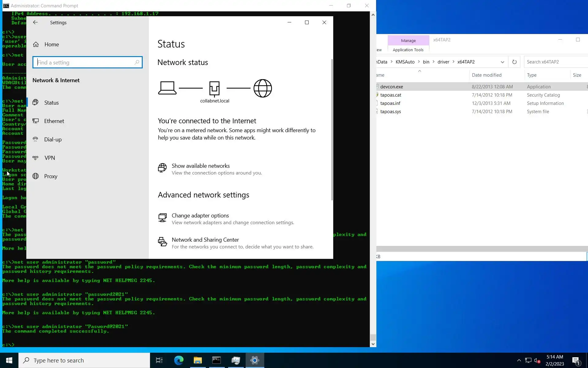
Task: Open Microsoft Edge from the taskbar
Action: tap(179, 360)
